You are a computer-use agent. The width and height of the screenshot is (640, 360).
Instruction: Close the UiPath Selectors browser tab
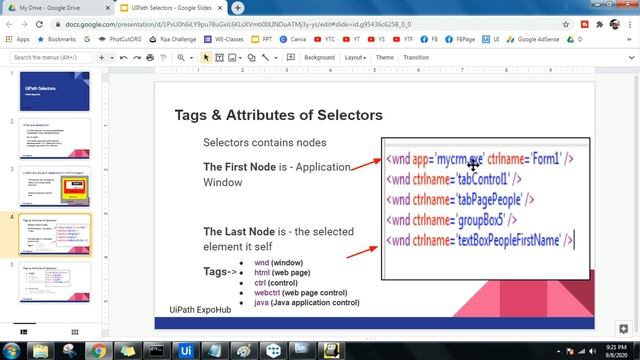(x=220, y=8)
